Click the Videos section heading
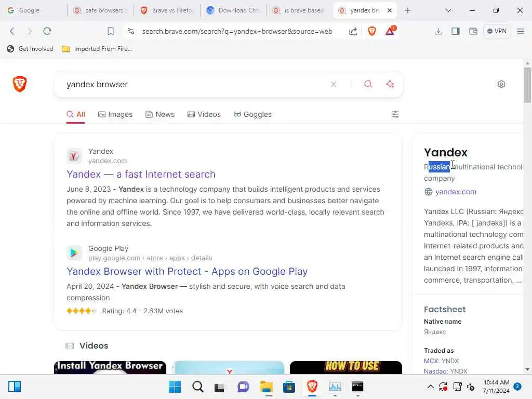Screen dimensions: 532x399 pyautogui.click(x=94, y=345)
